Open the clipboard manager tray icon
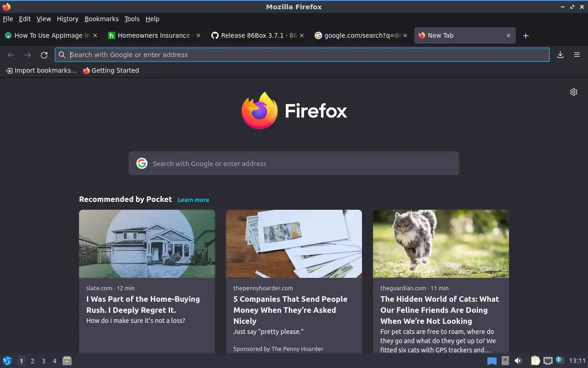 pyautogui.click(x=535, y=361)
